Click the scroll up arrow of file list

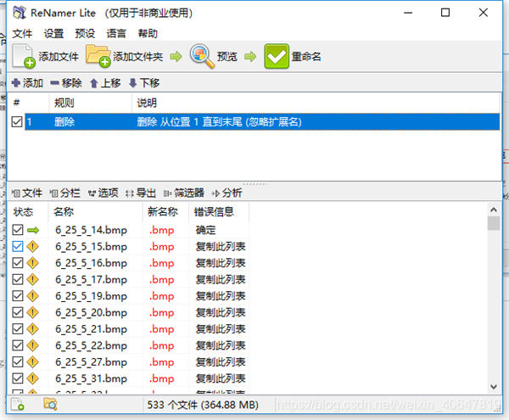point(494,210)
